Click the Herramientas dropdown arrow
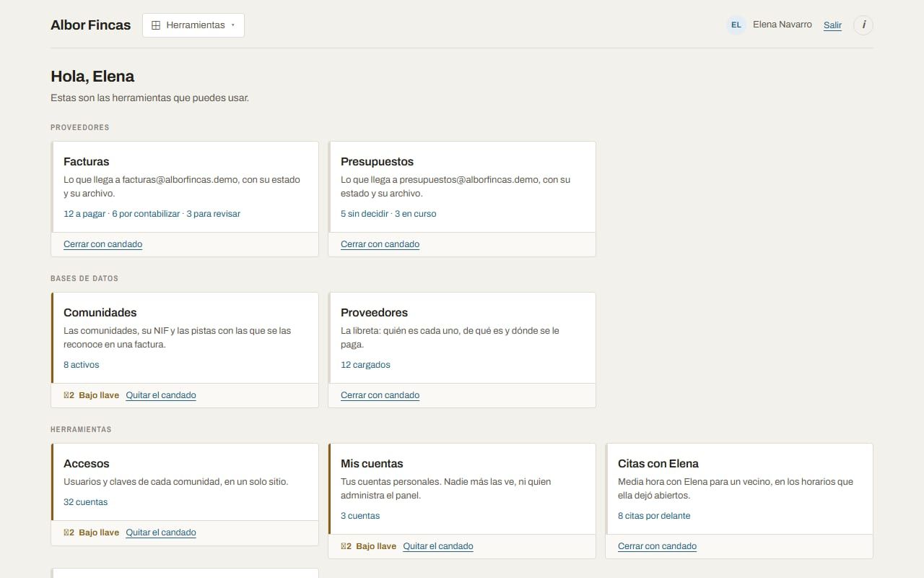This screenshot has height=578, width=924. (x=233, y=25)
